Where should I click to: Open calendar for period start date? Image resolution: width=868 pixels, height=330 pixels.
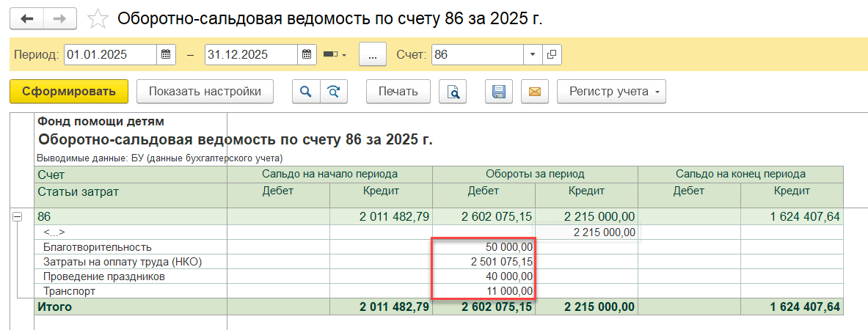pos(167,55)
